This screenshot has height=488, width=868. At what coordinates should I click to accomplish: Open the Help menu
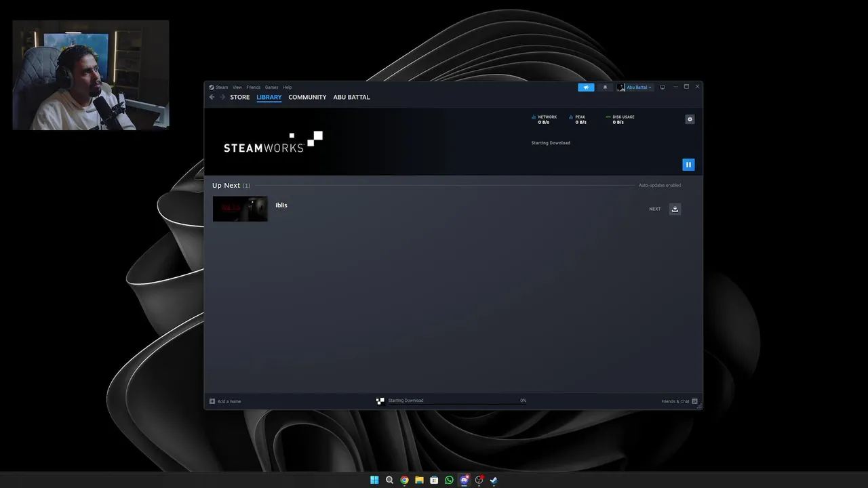click(287, 87)
